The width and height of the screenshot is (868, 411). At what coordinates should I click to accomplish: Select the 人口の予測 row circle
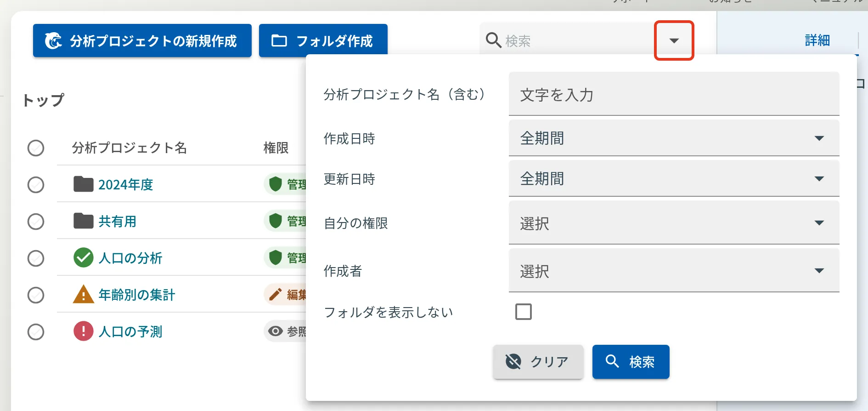(36, 332)
